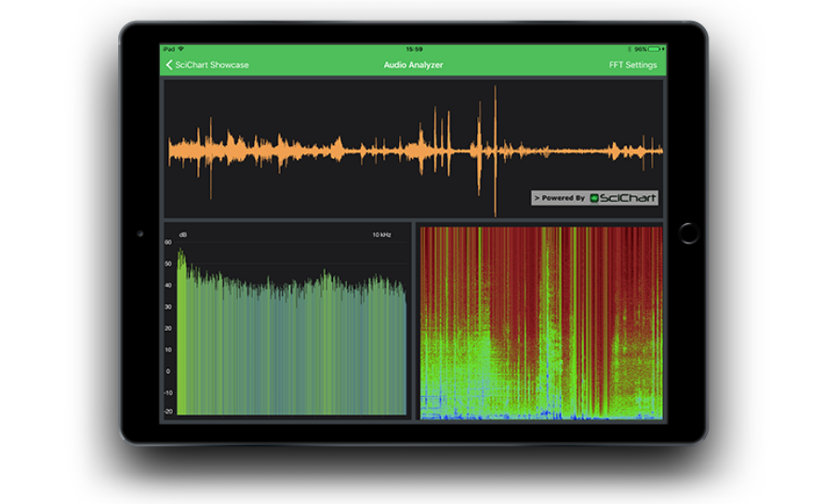The width and height of the screenshot is (837, 504).
Task: Click the 0 value on the dB axis
Action: pos(168,371)
